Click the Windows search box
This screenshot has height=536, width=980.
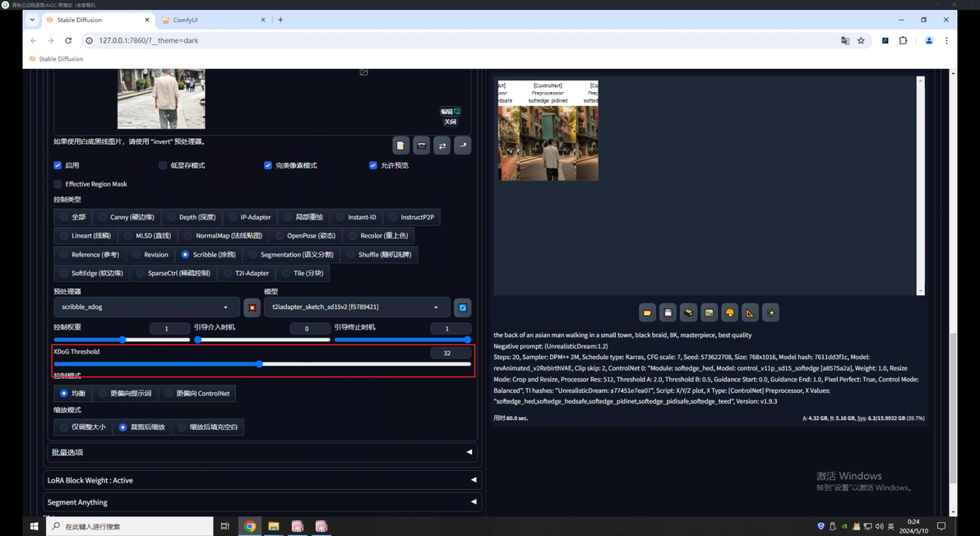(130, 526)
